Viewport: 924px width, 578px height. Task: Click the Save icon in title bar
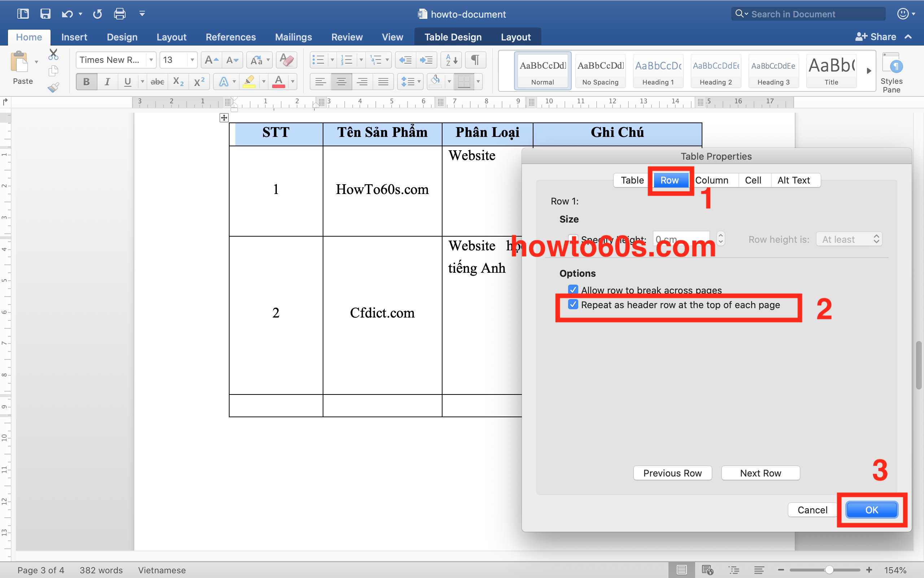pos(45,14)
